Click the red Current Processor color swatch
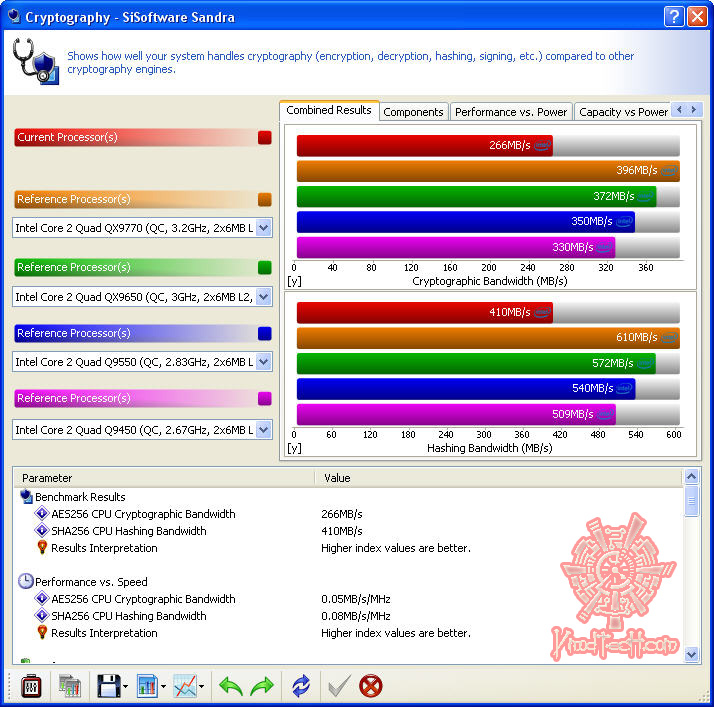 click(265, 137)
